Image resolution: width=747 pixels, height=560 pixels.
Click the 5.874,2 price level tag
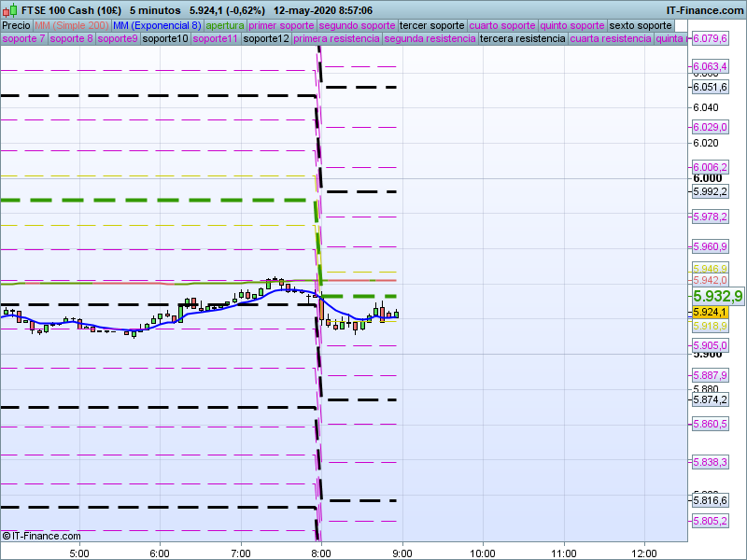pyautogui.click(x=710, y=399)
